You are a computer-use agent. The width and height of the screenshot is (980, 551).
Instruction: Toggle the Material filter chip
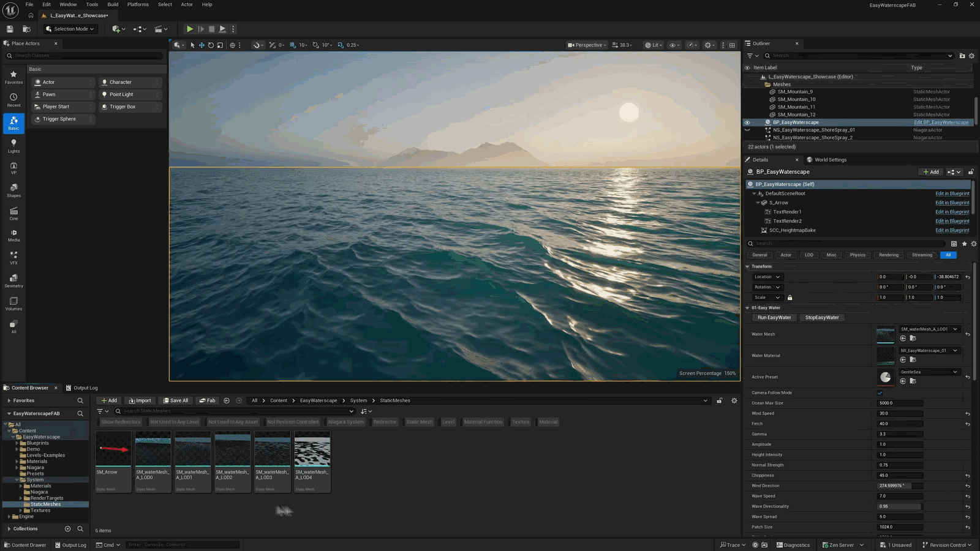click(x=548, y=422)
